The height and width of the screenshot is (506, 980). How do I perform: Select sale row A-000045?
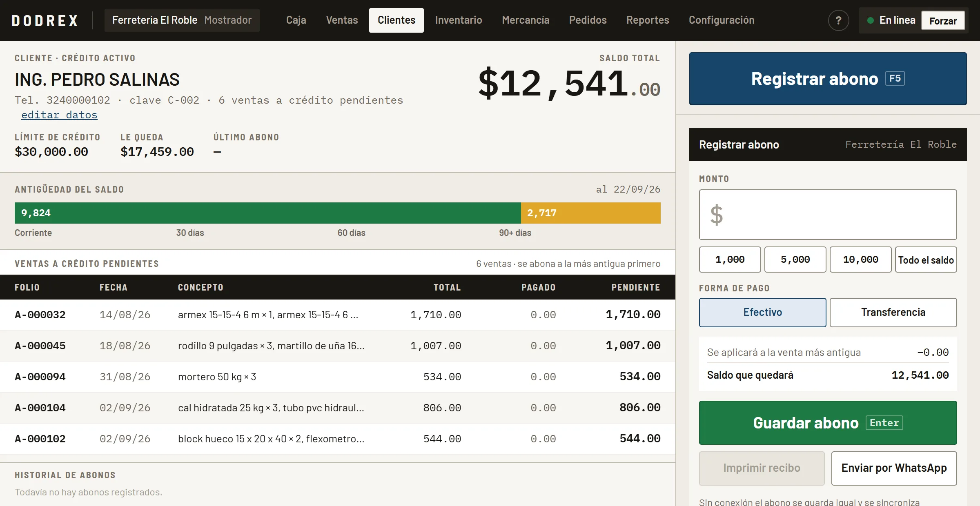338,346
